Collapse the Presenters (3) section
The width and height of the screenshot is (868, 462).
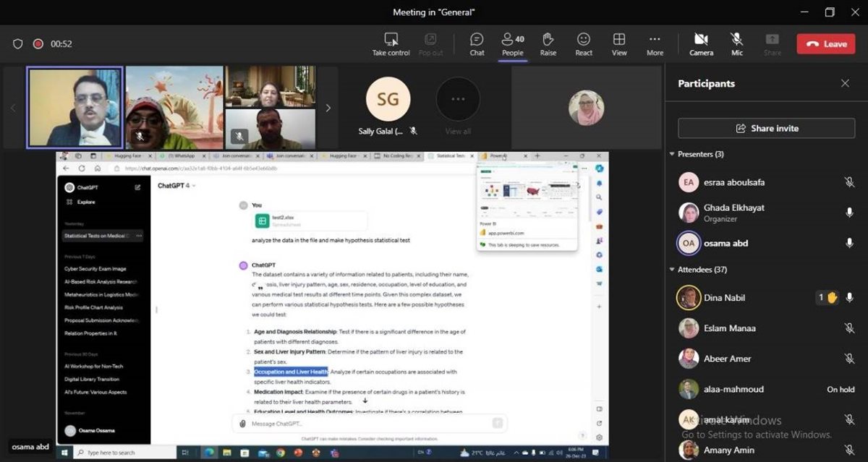(672, 155)
